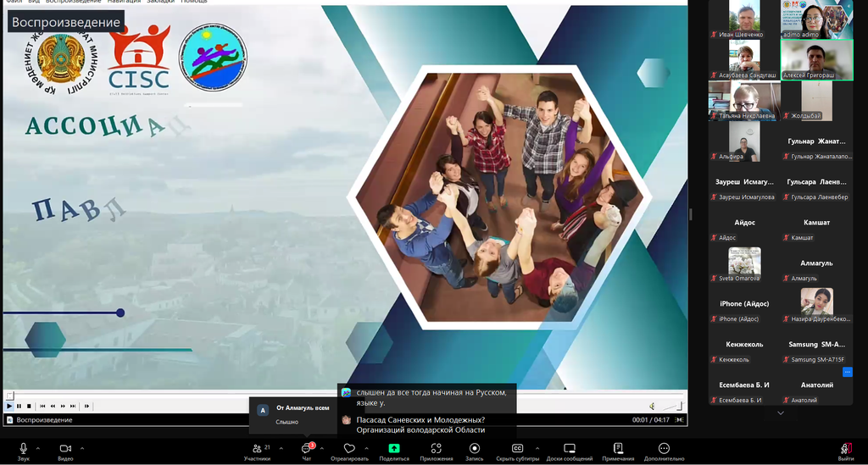Image resolution: width=868 pixels, height=465 pixels.
Task: Show more participants with the down chevron
Action: [780, 413]
